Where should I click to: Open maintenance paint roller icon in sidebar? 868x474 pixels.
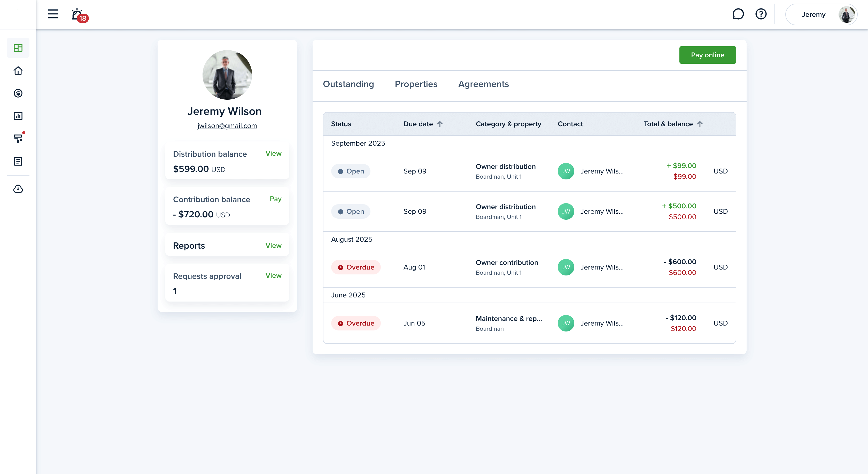click(x=18, y=138)
